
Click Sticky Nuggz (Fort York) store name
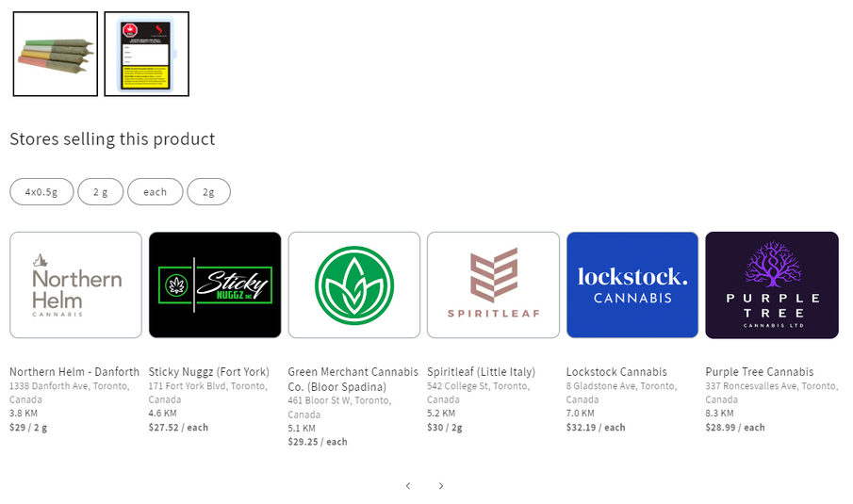pyautogui.click(x=208, y=372)
